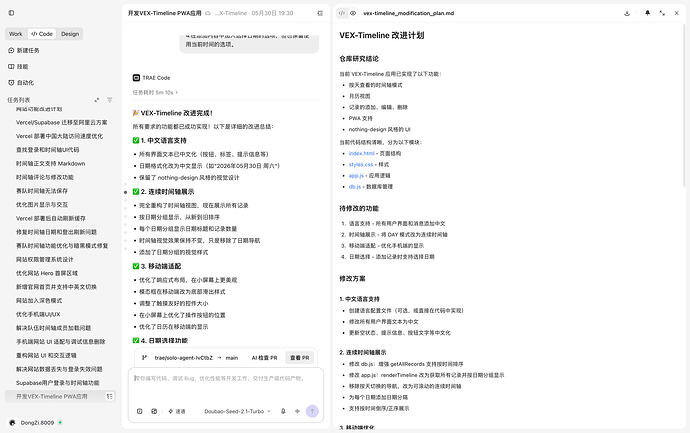Click the git branch icon in the PR bar
This screenshot has height=433, width=690.
[x=144, y=358]
